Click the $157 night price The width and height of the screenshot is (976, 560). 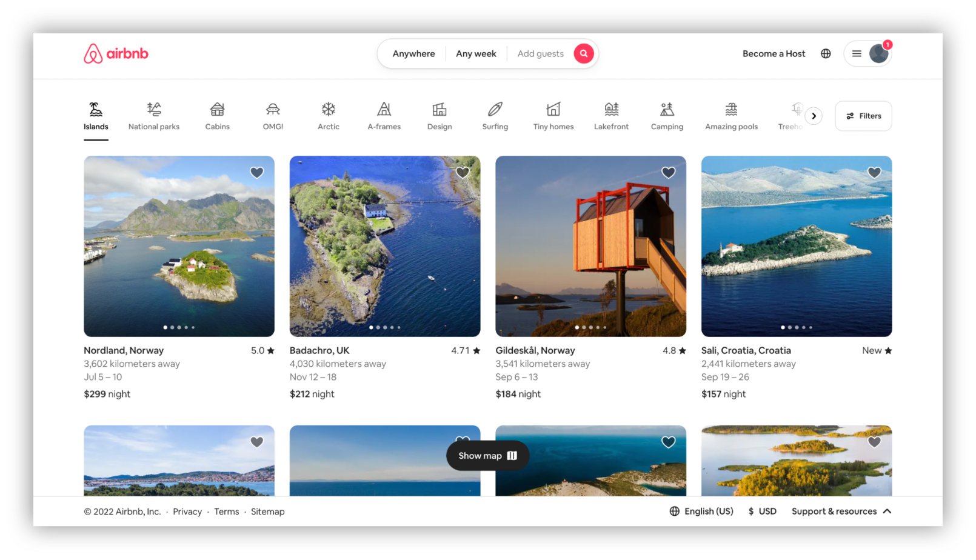(724, 394)
